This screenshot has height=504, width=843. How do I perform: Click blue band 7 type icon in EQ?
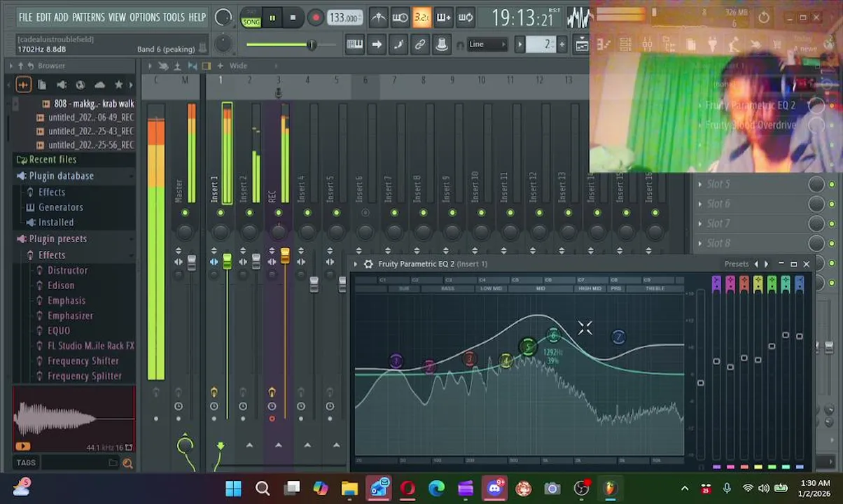click(x=800, y=283)
